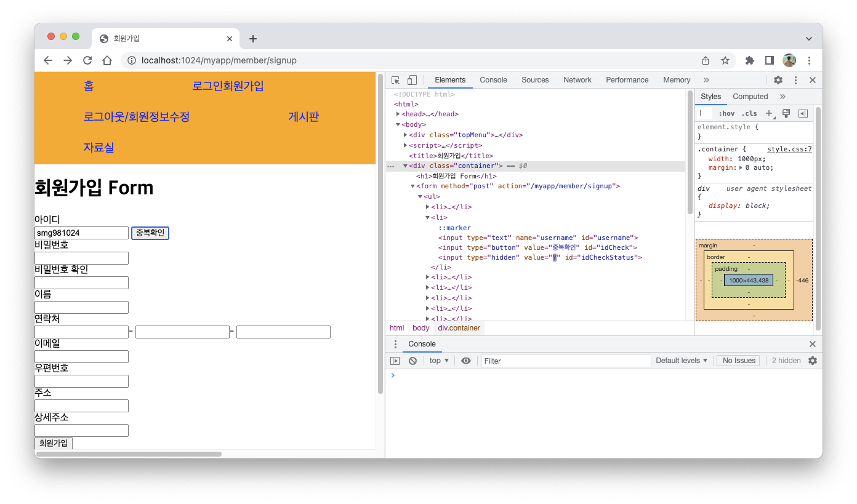The width and height of the screenshot is (857, 504).
Task: Open the Network tab
Action: tap(577, 80)
